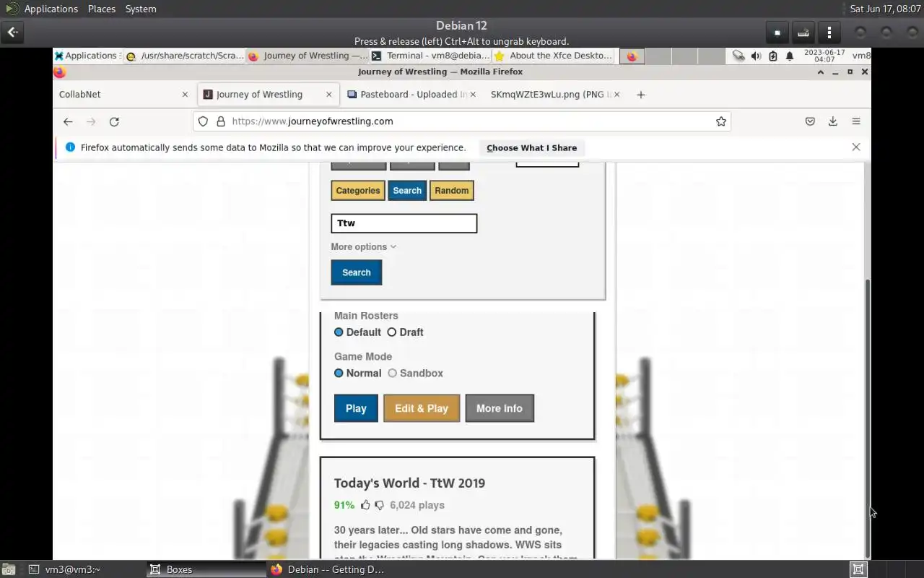Image resolution: width=924 pixels, height=578 pixels.
Task: Dislike Today's World with thumbs down
Action: click(379, 505)
